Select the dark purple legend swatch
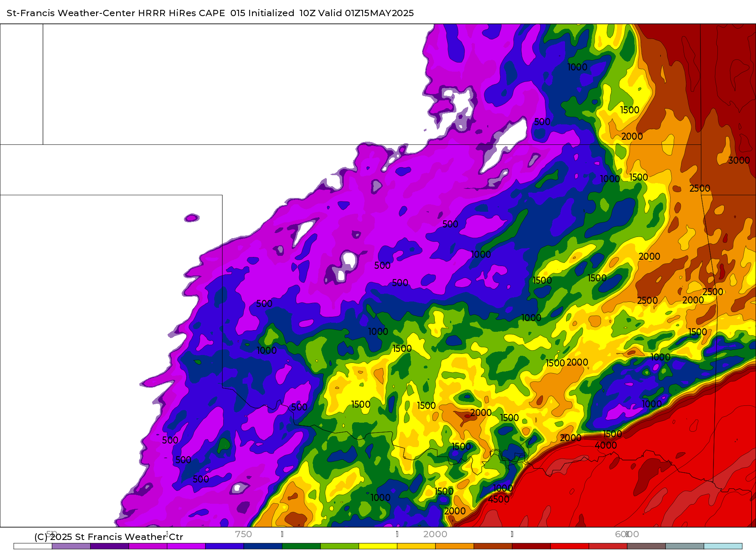Viewport: 756px width, 551px height. [x=109, y=546]
